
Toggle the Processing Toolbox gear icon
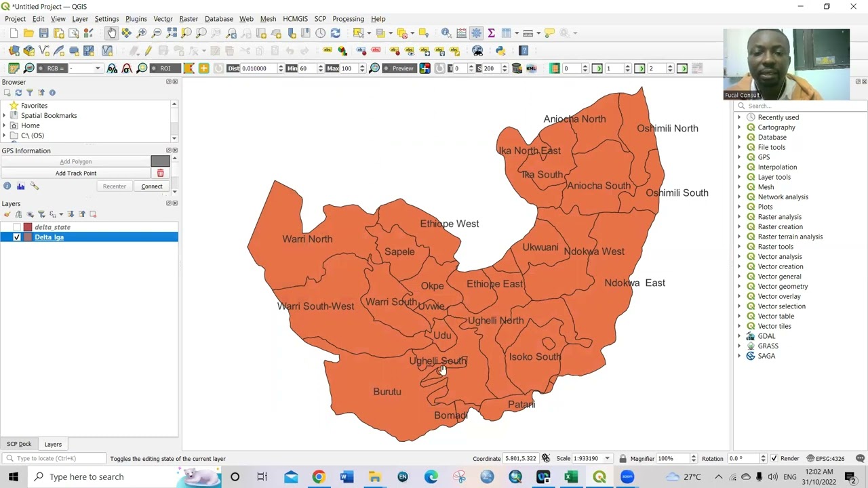coord(476,33)
